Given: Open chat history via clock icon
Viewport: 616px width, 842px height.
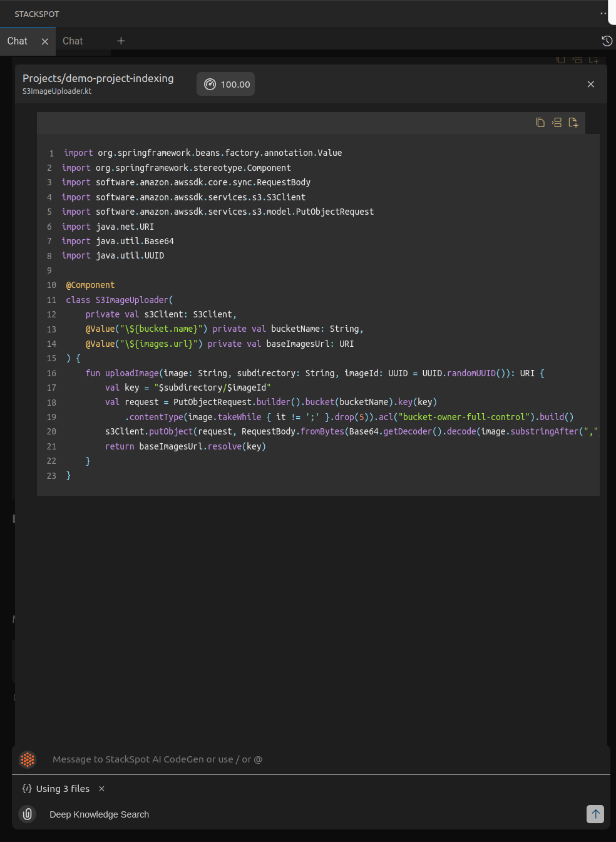Looking at the screenshot, I should pos(607,41).
